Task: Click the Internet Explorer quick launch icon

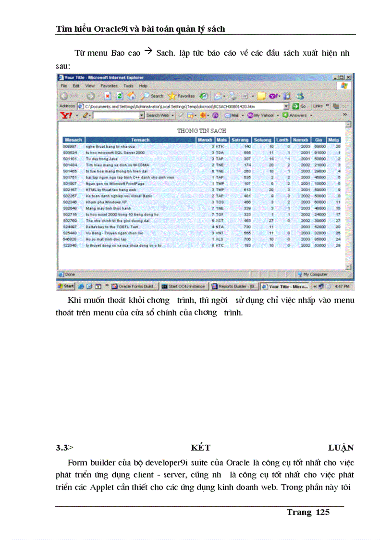Action: tap(81, 286)
